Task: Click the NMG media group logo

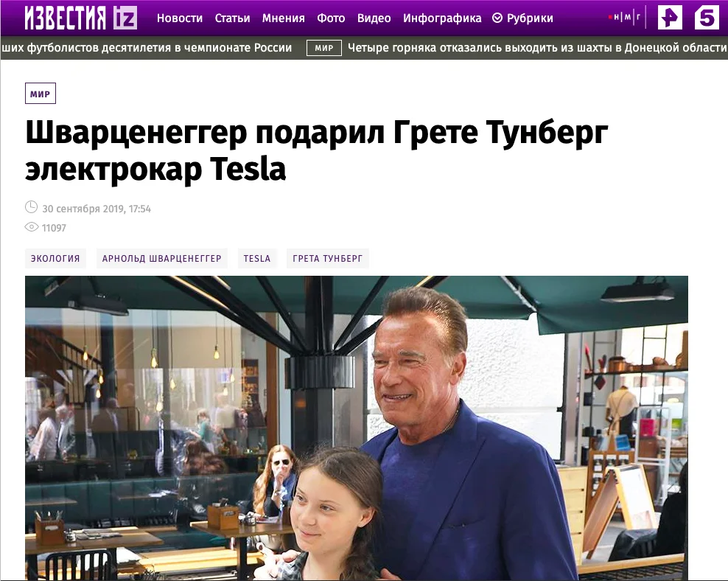Action: click(x=624, y=18)
